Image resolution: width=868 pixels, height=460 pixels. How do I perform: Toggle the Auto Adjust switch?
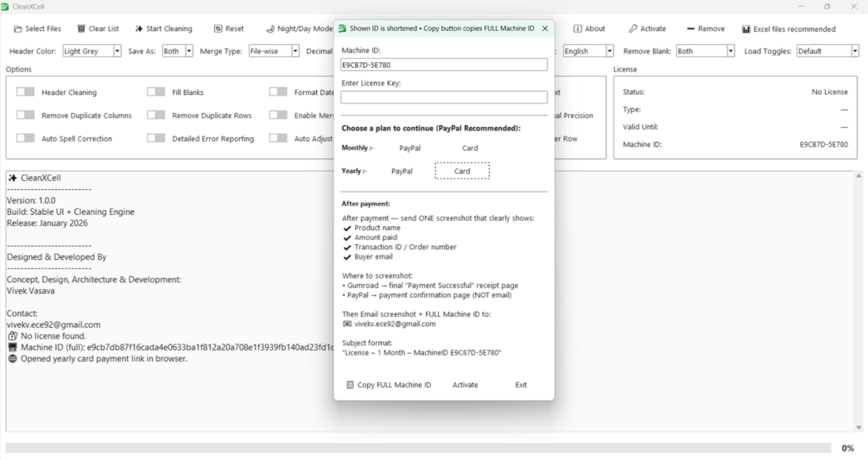point(278,138)
